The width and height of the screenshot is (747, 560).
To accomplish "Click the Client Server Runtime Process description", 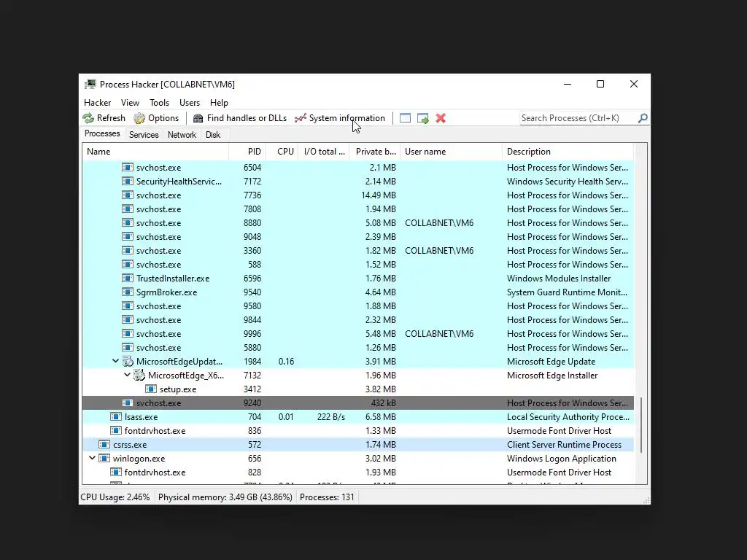I will tap(564, 444).
